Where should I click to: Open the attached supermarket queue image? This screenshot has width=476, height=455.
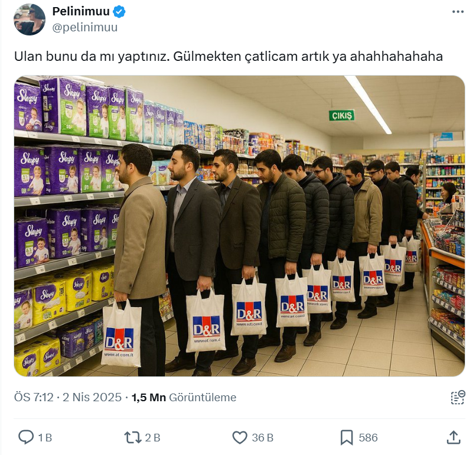(239, 226)
